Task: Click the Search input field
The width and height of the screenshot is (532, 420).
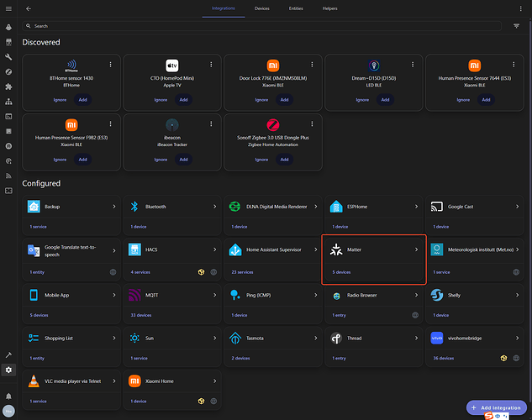Action: 252,26
